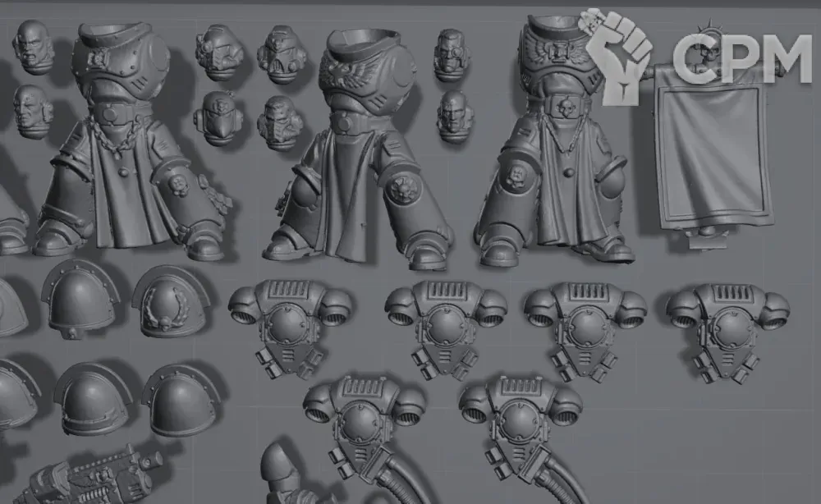Click the CPM watermark text

click(x=741, y=57)
